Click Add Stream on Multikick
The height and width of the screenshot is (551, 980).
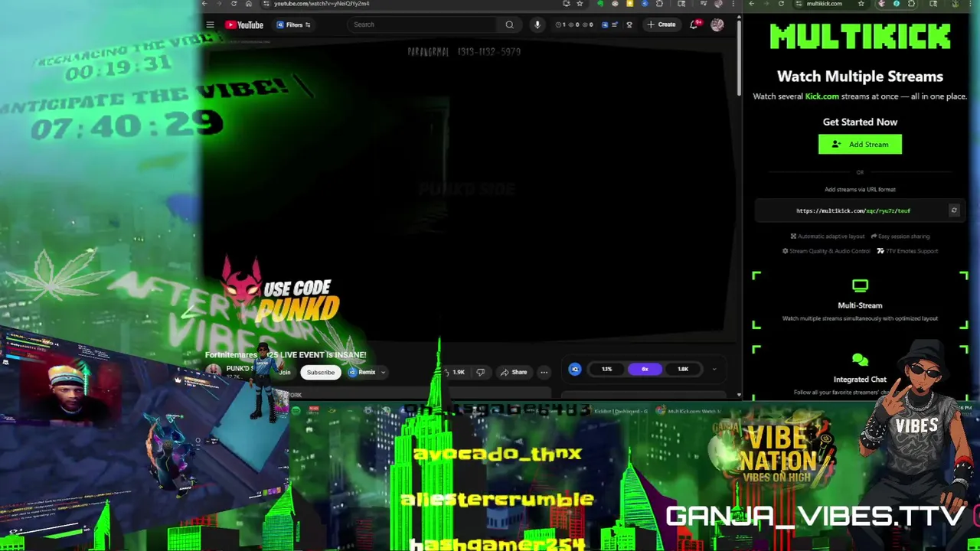coord(860,145)
